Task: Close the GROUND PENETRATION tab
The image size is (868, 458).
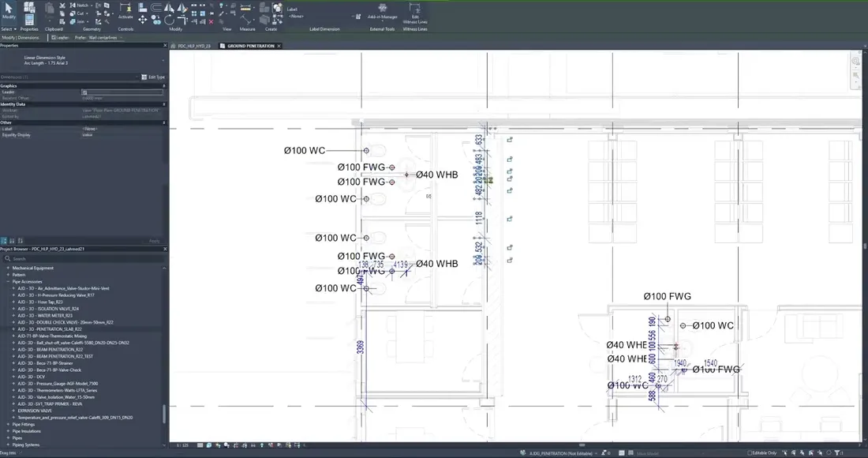Action: click(279, 46)
